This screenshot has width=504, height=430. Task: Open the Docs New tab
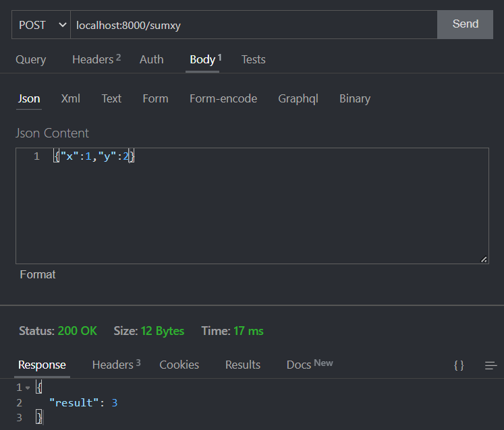(310, 365)
